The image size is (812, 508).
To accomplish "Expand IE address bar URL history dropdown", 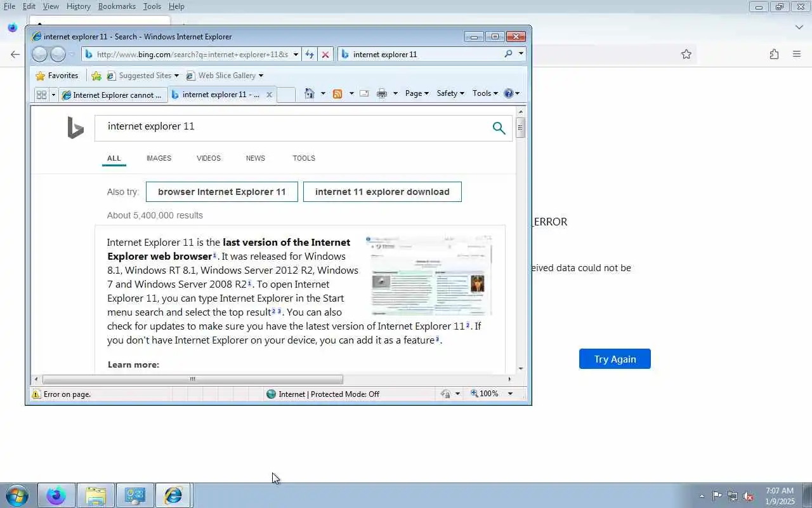I will pos(296,55).
